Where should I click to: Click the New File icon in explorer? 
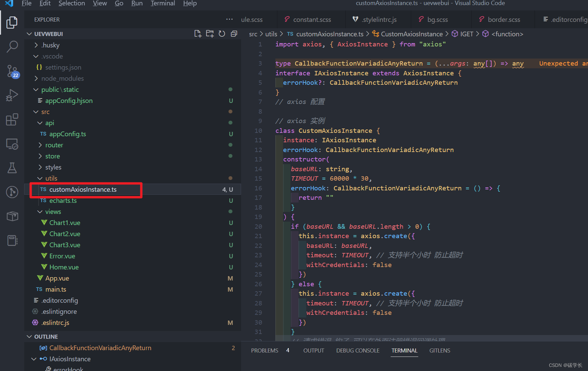point(198,34)
